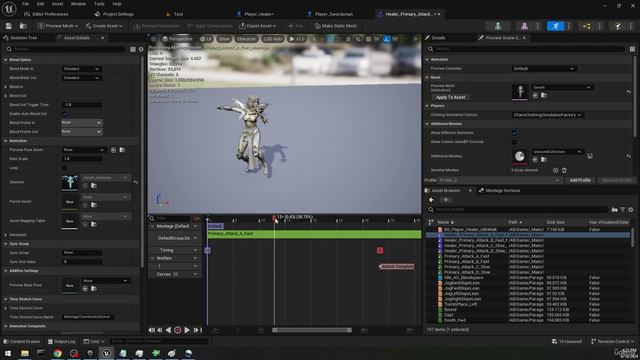
Task: Open Blend Mode Out dropdown
Action: click(x=81, y=78)
